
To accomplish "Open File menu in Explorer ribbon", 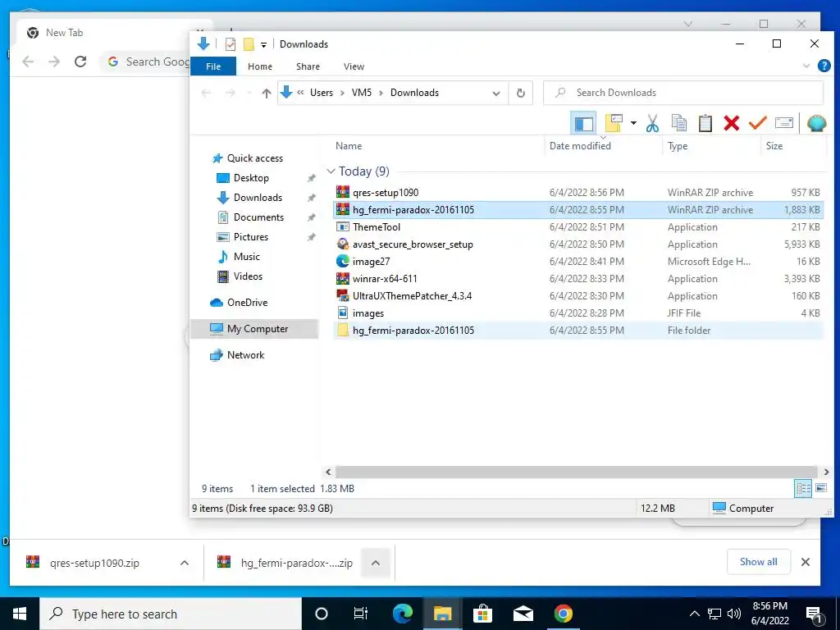I will (213, 66).
